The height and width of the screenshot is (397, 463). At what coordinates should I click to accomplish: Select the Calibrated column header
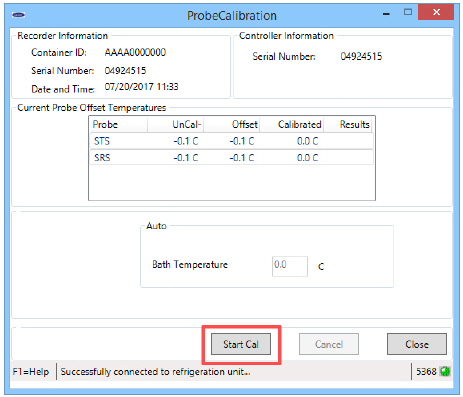292,124
